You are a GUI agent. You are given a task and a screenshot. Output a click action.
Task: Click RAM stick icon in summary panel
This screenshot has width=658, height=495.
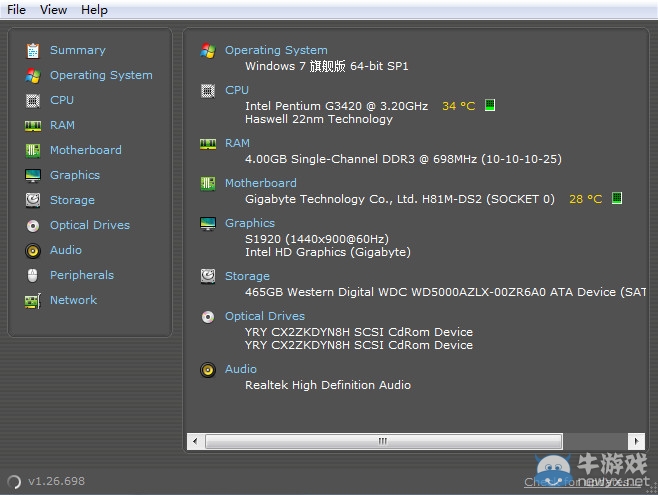pos(208,144)
